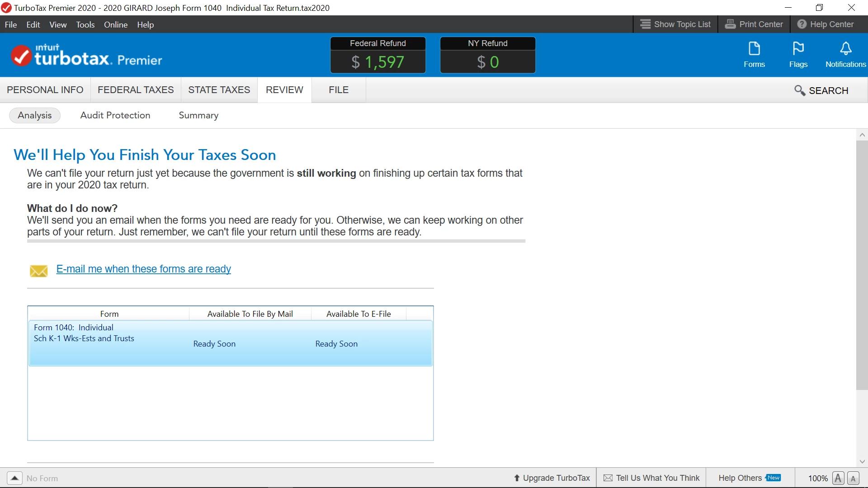Image resolution: width=868 pixels, height=488 pixels.
Task: Click the Search magnifier icon
Action: click(x=799, y=90)
